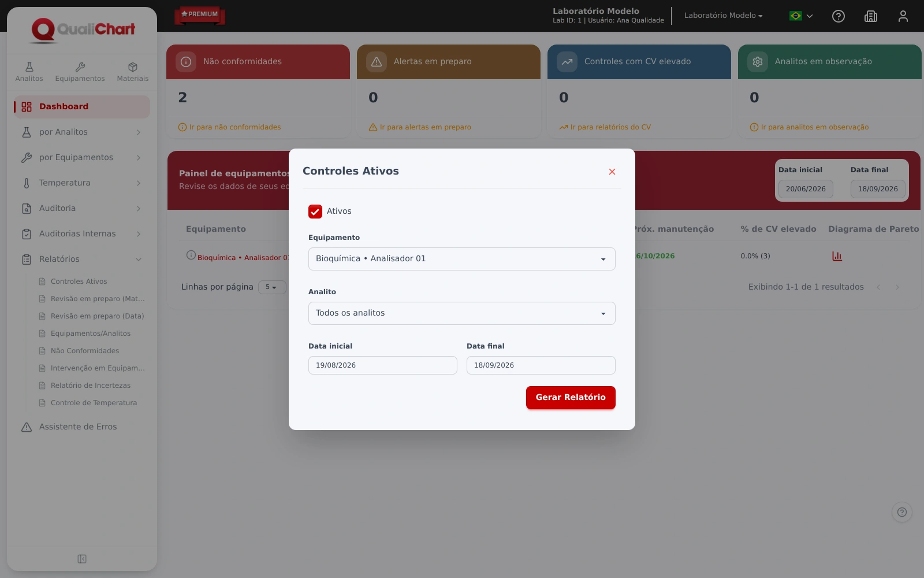Image resolution: width=924 pixels, height=578 pixels.
Task: Click the panel Data final field 18/09/2026
Action: click(x=878, y=189)
